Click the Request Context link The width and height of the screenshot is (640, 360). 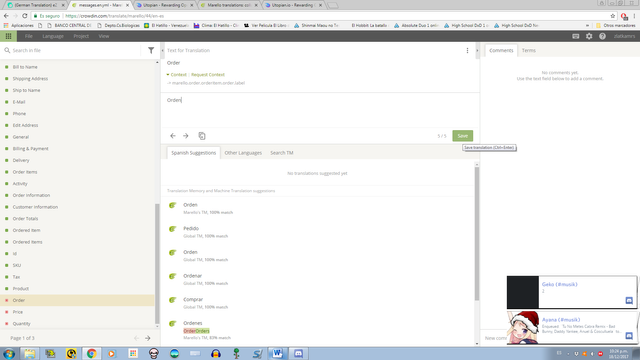[x=208, y=75]
